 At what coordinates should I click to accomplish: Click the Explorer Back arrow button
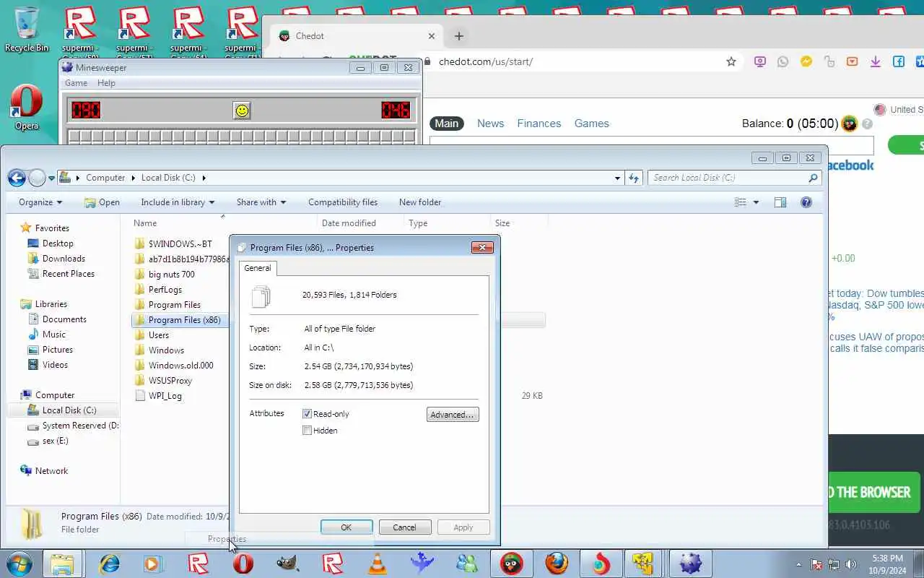[17, 178]
